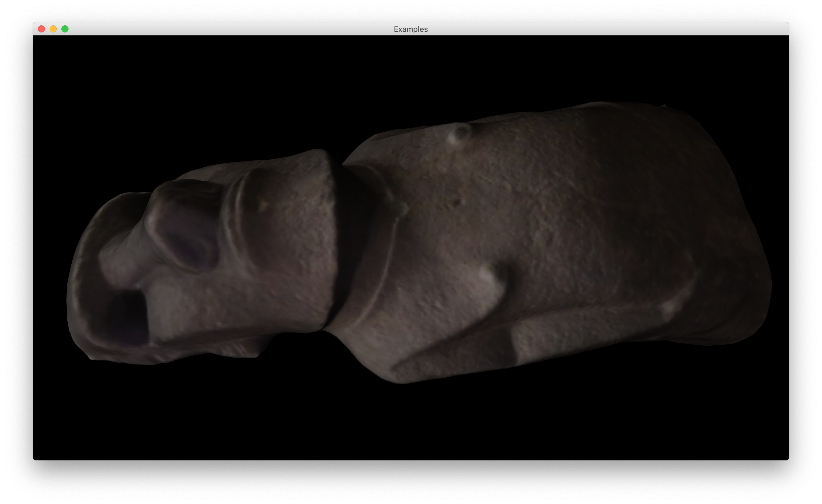Viewport: 822px width, 504px height.
Task: Click the red close window button
Action: click(41, 29)
